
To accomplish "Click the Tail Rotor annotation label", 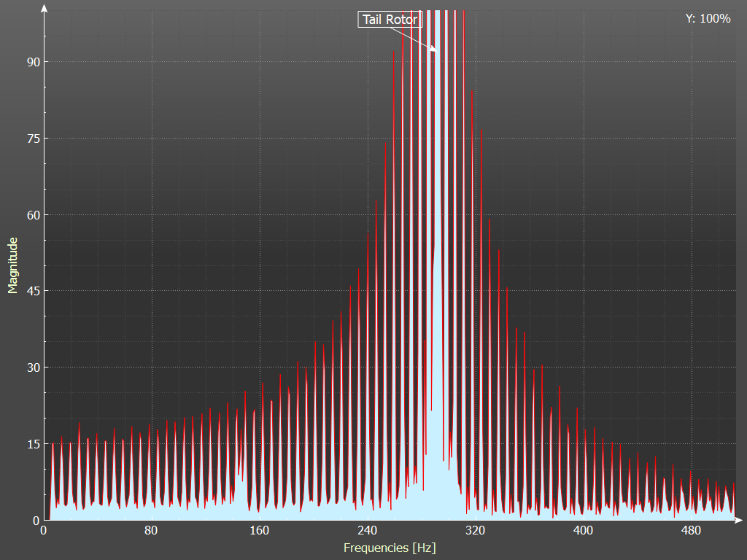I will (390, 20).
